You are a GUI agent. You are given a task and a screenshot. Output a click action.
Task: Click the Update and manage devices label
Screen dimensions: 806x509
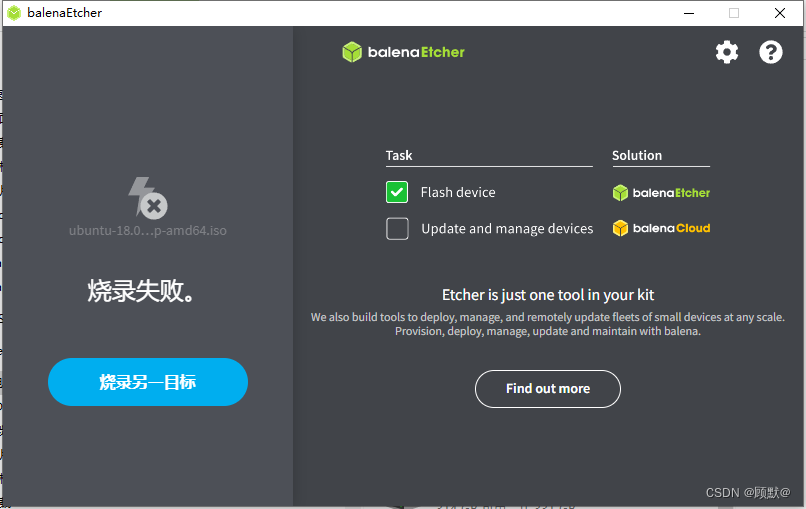coord(507,228)
